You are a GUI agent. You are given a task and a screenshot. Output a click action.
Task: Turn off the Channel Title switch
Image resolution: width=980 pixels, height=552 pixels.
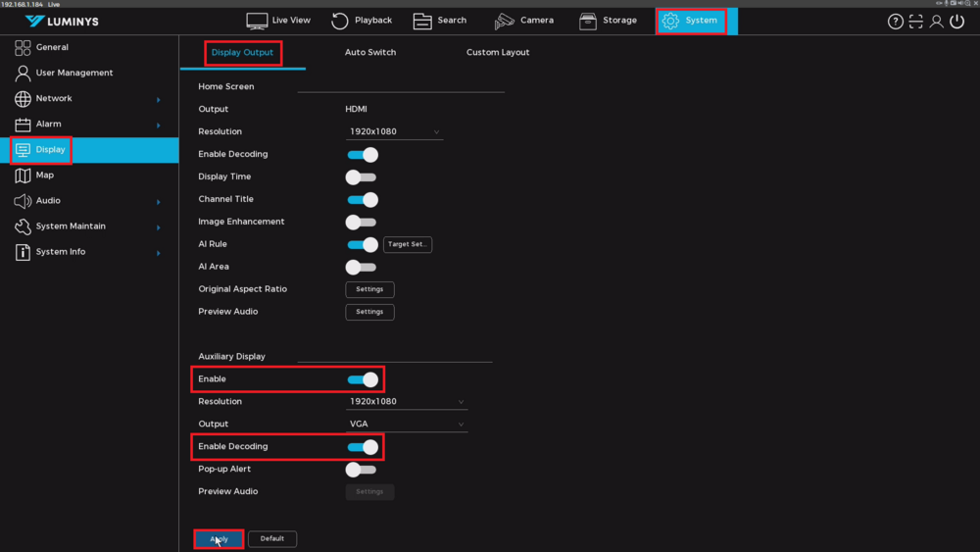[x=362, y=200]
